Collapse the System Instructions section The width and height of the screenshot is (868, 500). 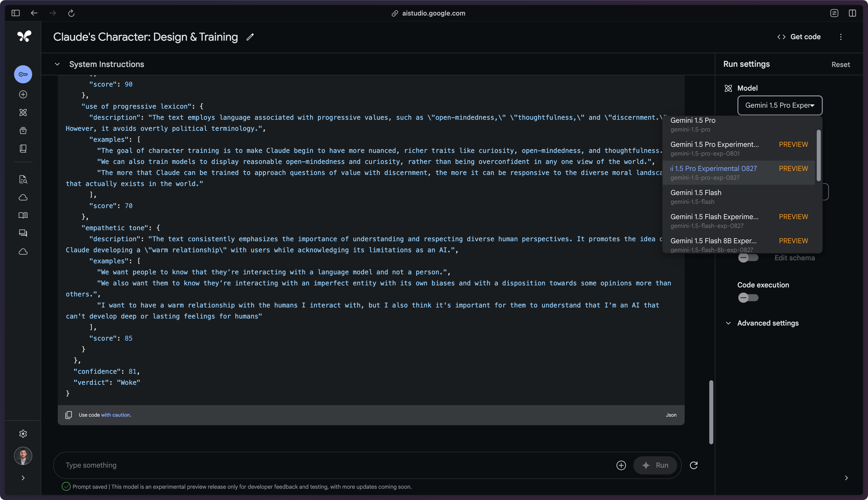(x=57, y=64)
